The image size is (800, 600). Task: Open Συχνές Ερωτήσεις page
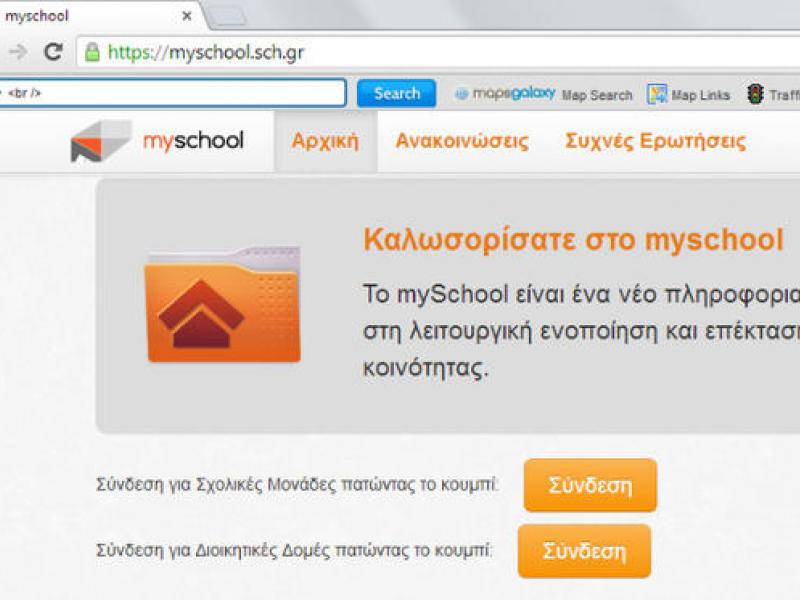[655, 141]
